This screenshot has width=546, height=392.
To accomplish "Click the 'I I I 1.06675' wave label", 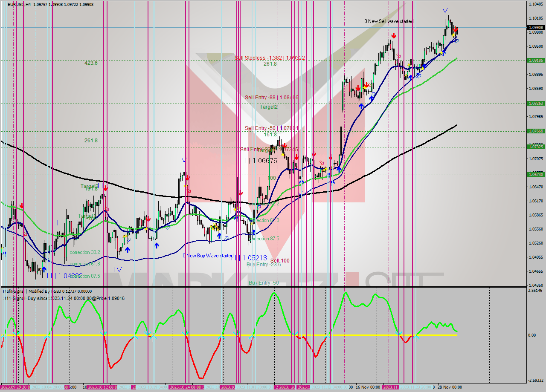I will pos(259,161).
